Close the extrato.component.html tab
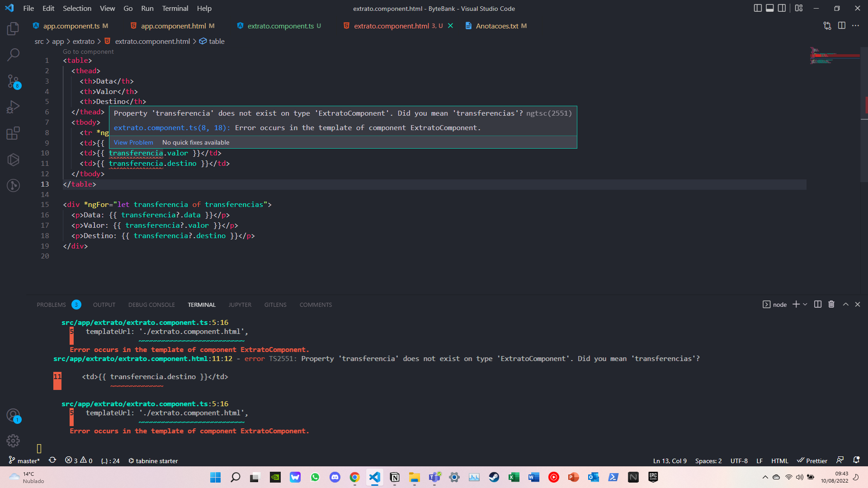The image size is (868, 488). click(450, 26)
